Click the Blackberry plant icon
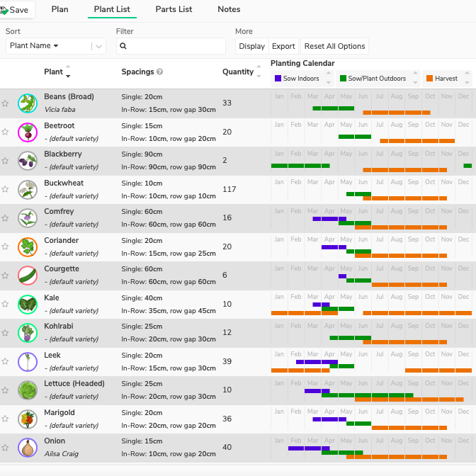Image resolution: width=476 pixels, height=476 pixels. pyautogui.click(x=27, y=161)
